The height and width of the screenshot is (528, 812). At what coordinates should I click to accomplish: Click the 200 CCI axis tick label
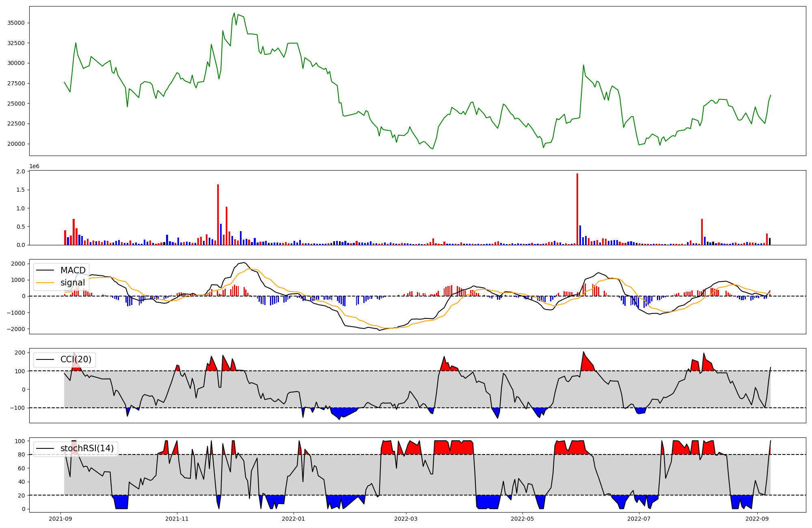tap(20, 353)
